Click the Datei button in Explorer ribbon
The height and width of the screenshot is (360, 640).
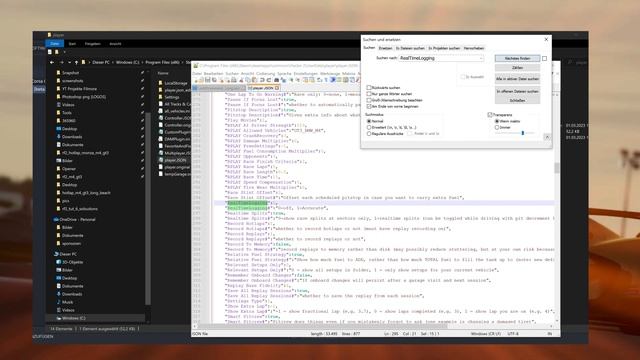coord(55,44)
